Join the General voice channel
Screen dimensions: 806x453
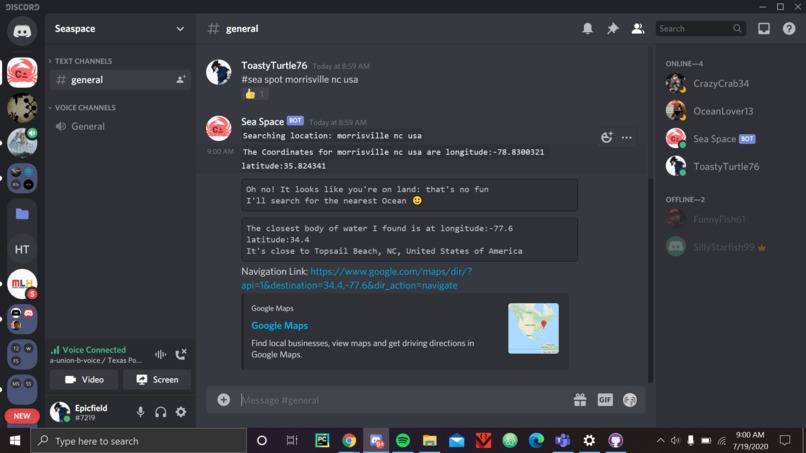pos(120,126)
